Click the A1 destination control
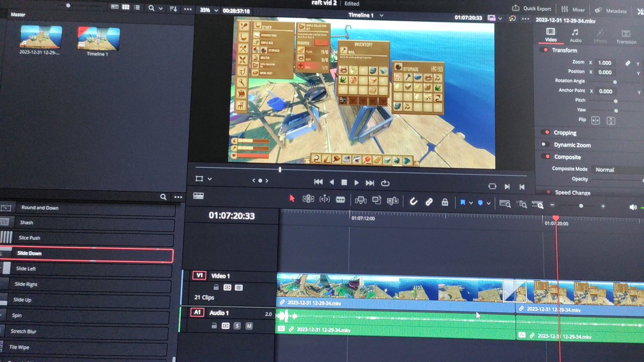The height and width of the screenshot is (362, 644). 197,313
